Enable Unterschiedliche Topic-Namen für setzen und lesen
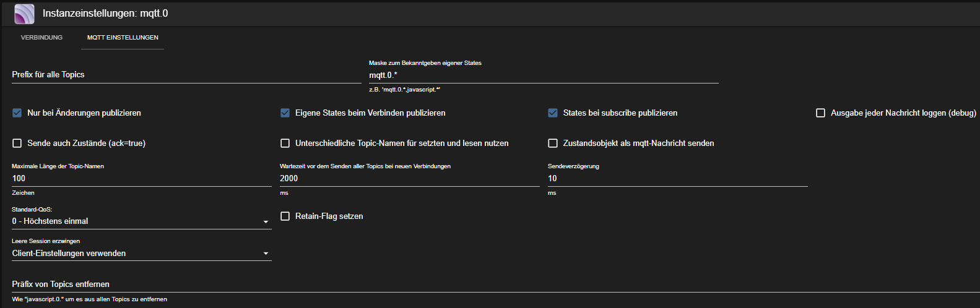Image resolution: width=980 pixels, height=308 pixels. pyautogui.click(x=285, y=143)
